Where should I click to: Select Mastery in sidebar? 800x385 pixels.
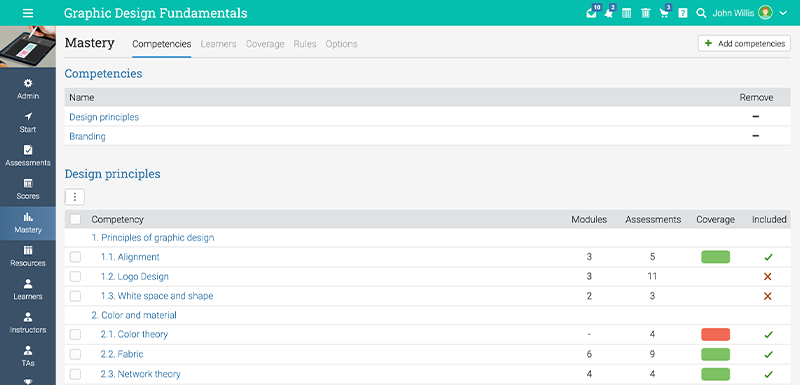click(x=28, y=223)
